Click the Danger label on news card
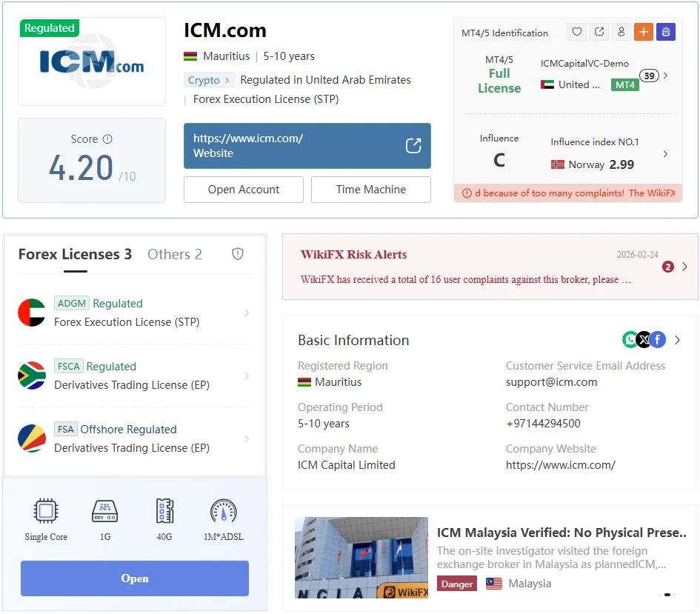 pos(457,584)
